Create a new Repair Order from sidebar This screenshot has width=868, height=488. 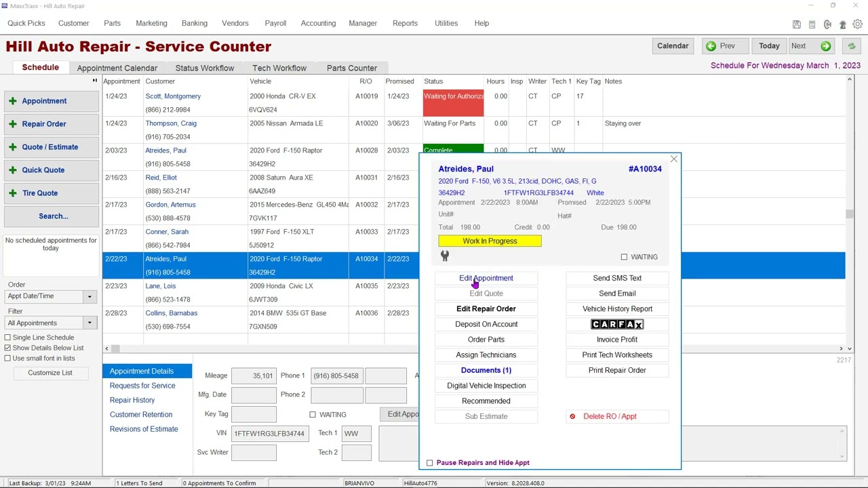click(x=52, y=124)
